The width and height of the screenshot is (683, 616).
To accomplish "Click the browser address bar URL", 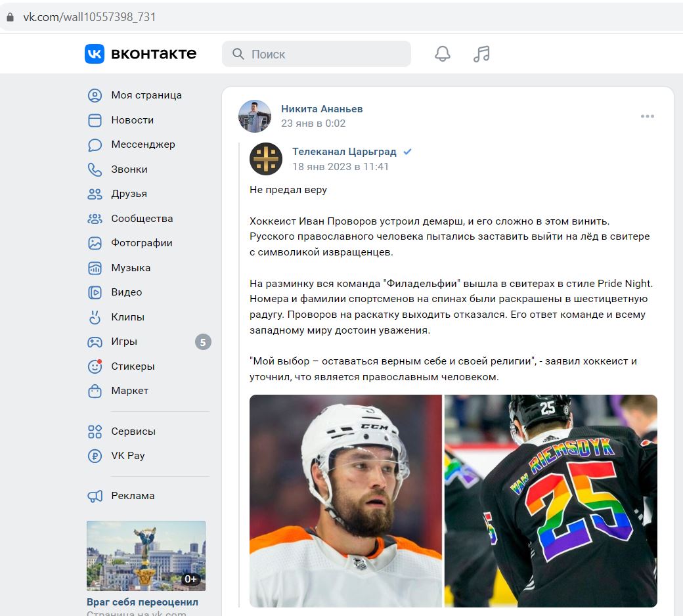I will point(89,17).
